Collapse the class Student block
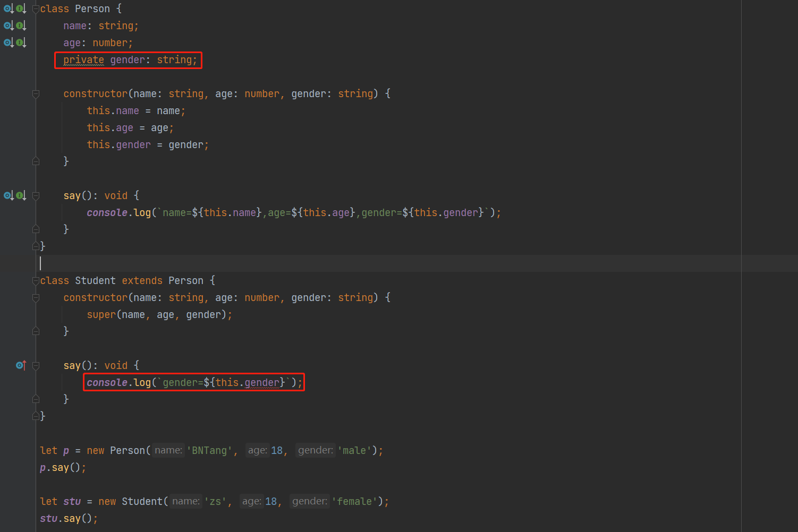 coord(36,281)
